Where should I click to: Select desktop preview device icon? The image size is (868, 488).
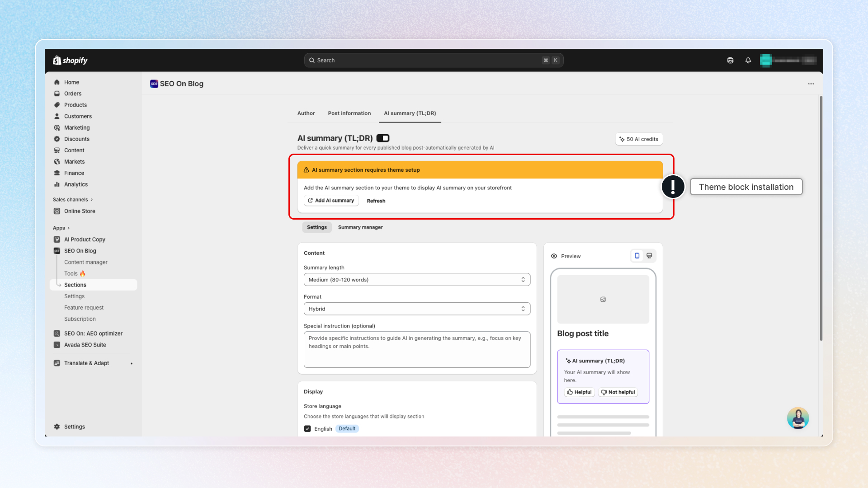click(x=649, y=256)
